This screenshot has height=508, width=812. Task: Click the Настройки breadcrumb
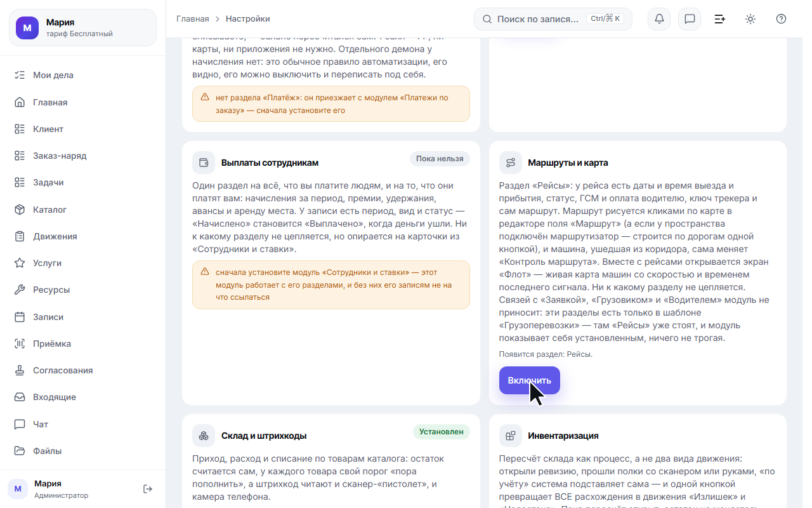click(248, 19)
